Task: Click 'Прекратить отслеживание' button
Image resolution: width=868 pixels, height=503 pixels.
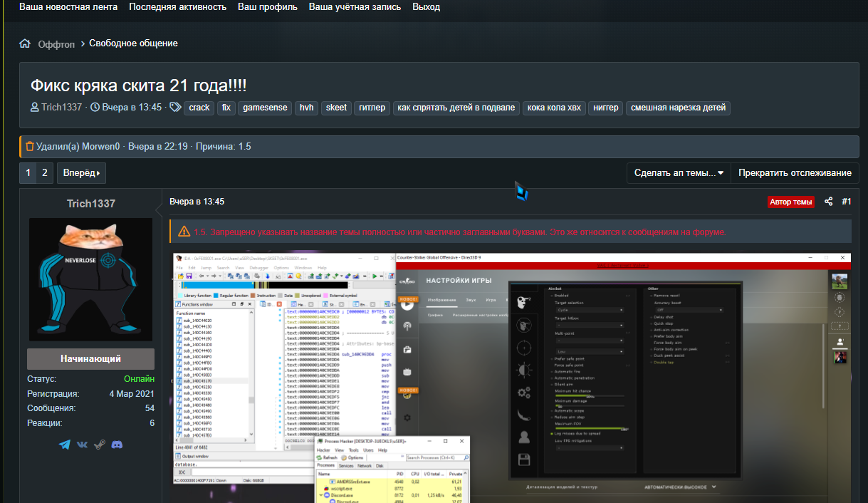Action: coord(795,173)
